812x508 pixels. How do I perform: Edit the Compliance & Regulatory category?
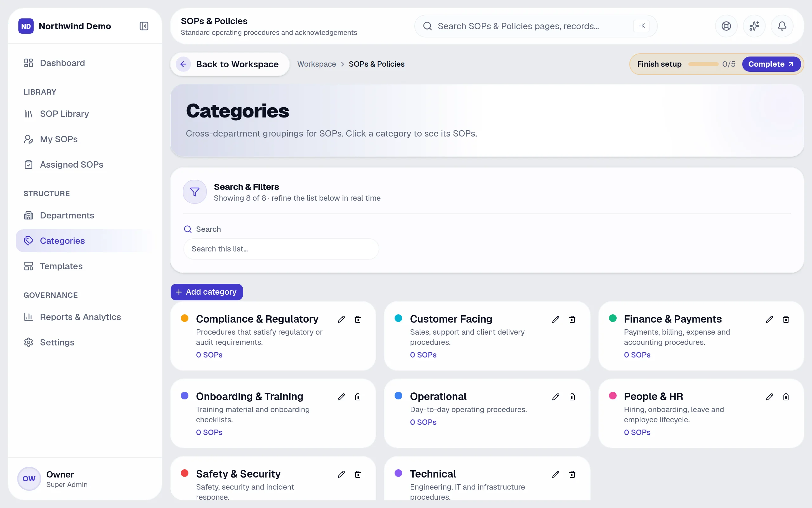coord(341,319)
